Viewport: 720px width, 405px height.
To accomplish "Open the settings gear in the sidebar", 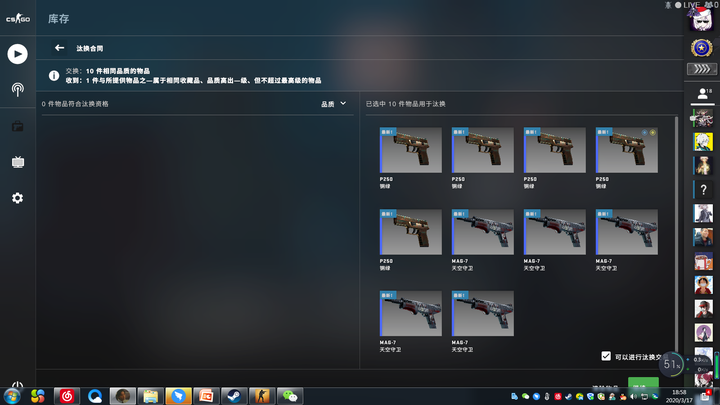I will (17, 198).
